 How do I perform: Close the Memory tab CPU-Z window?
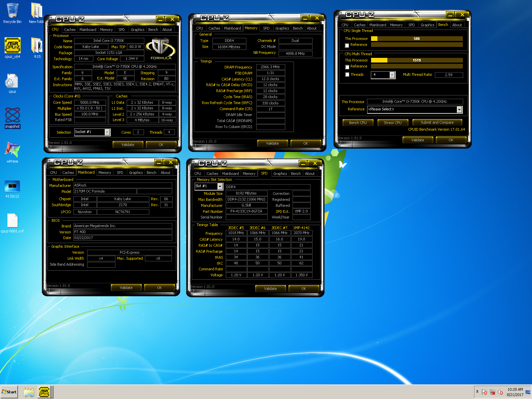[x=317, y=18]
